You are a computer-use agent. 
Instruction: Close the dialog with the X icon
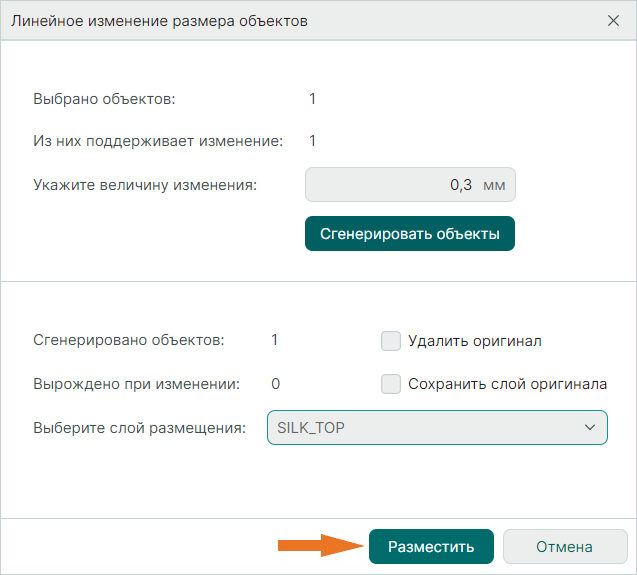tap(612, 20)
